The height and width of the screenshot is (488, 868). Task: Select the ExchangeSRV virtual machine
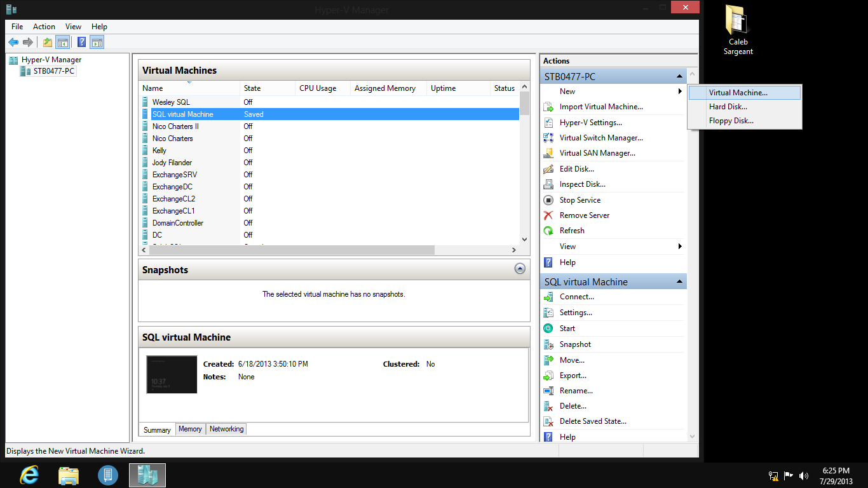click(x=329, y=175)
